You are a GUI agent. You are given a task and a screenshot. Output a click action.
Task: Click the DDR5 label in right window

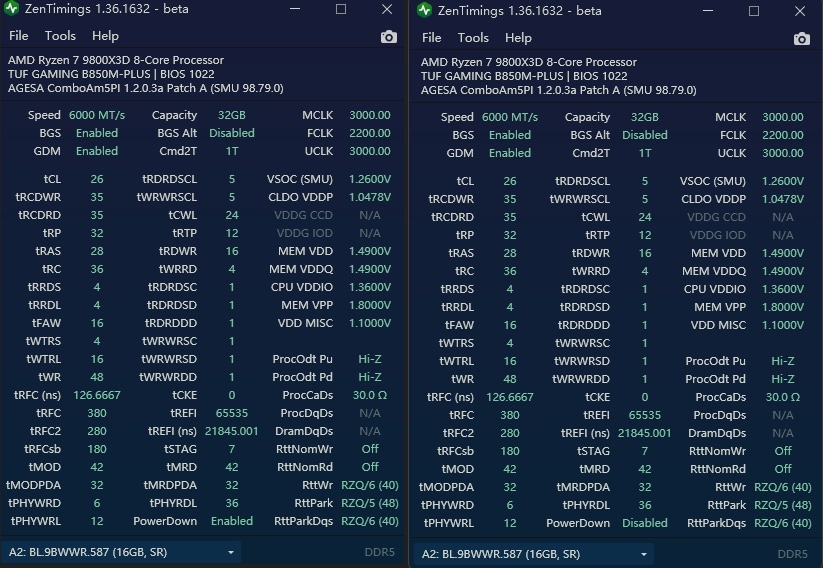[x=793, y=554]
